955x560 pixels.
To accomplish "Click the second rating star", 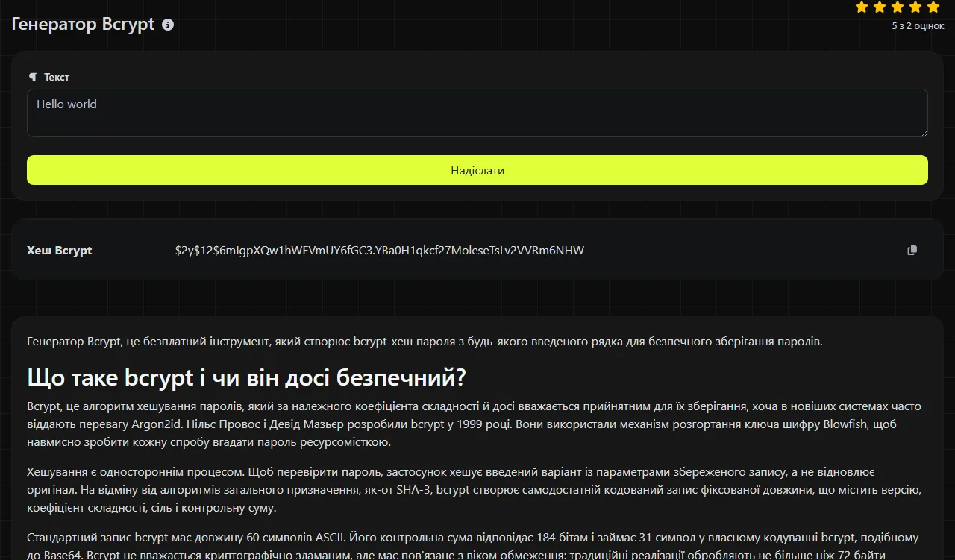I will [x=880, y=7].
